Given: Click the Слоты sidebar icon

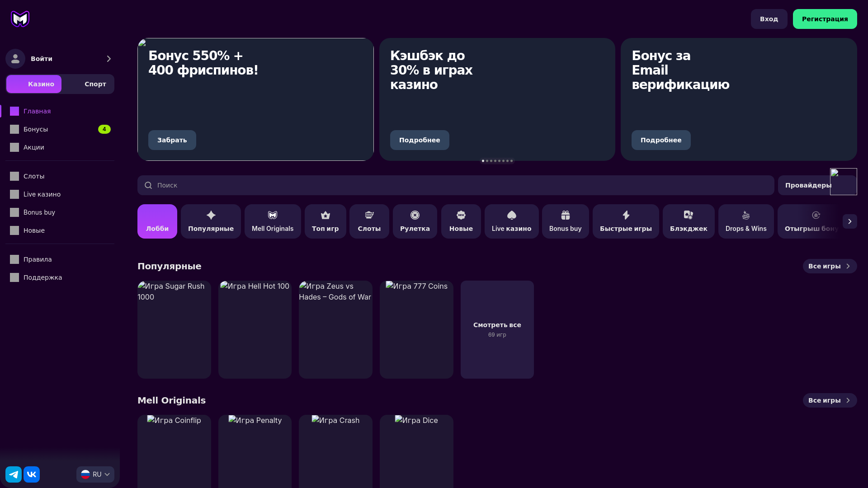Looking at the screenshot, I should [x=14, y=176].
